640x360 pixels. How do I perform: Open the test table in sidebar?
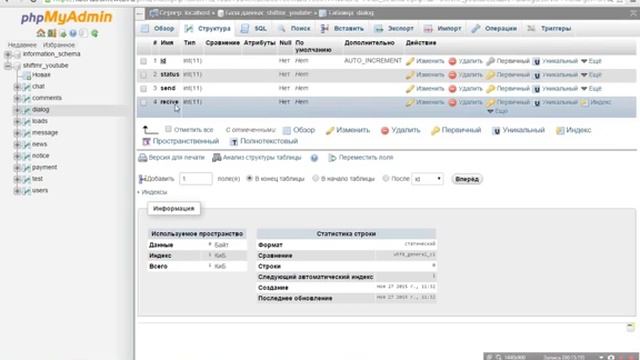pos(38,179)
